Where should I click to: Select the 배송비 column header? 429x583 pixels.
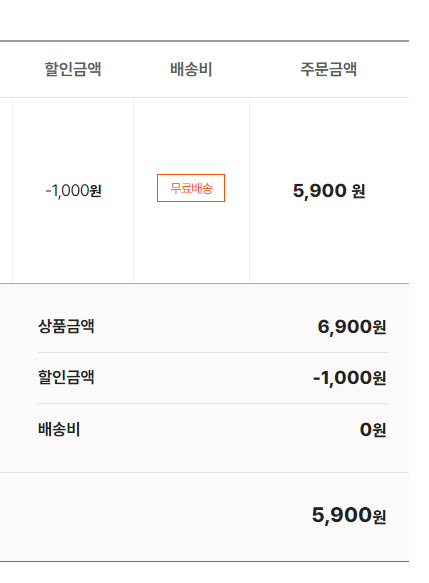[191, 69]
